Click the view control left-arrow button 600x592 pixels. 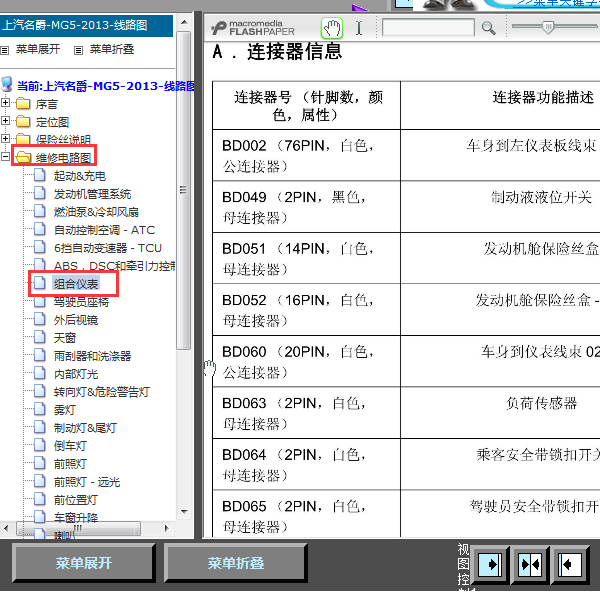(570, 565)
